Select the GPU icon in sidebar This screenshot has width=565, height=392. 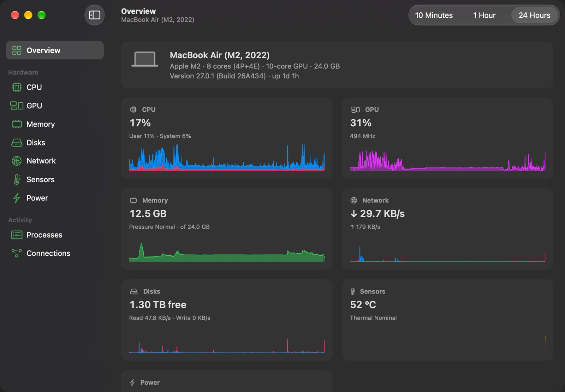click(17, 106)
